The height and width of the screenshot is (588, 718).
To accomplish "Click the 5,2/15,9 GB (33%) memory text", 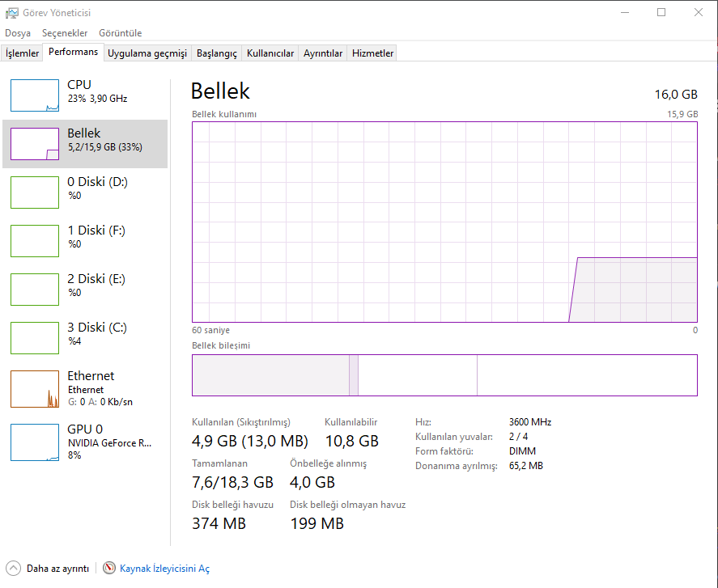I will pos(105,147).
